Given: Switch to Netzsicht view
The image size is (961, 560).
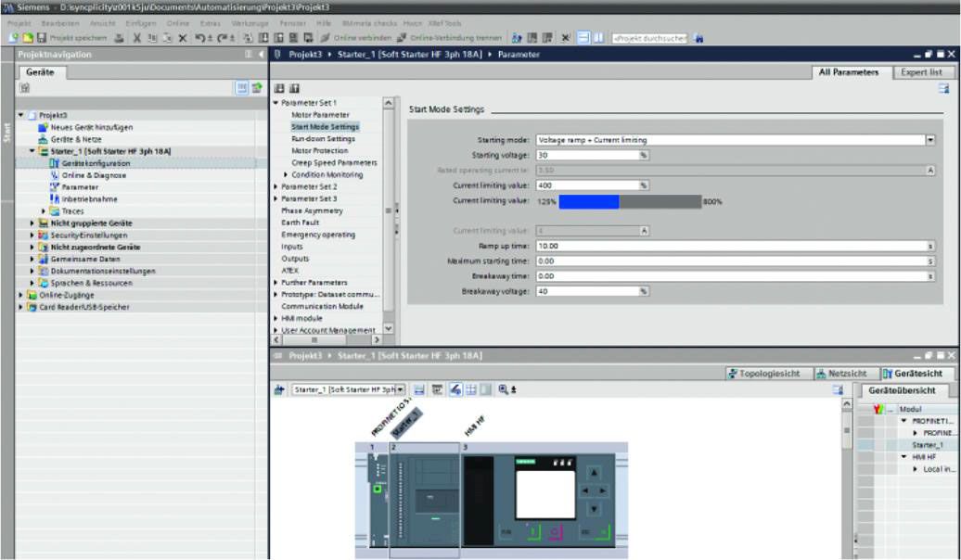Looking at the screenshot, I should 840,374.
